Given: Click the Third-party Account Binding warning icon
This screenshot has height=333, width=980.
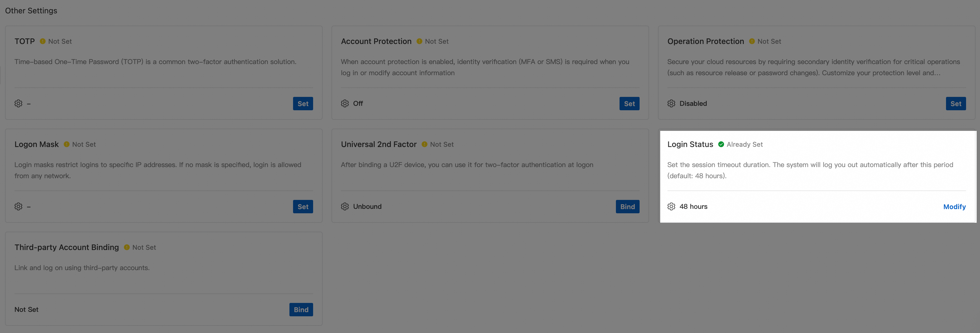Looking at the screenshot, I should coord(127,247).
